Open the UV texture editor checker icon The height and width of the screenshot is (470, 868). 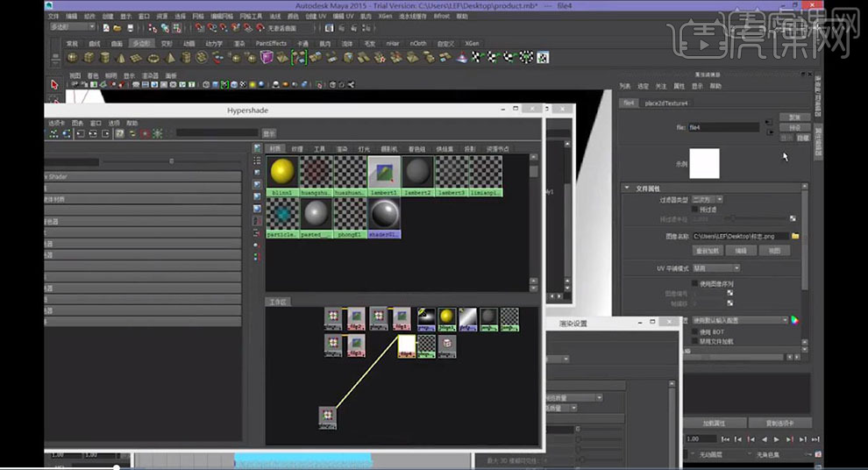(543, 58)
